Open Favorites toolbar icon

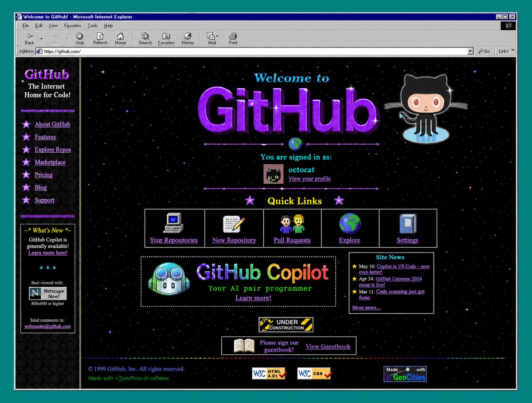[166, 36]
